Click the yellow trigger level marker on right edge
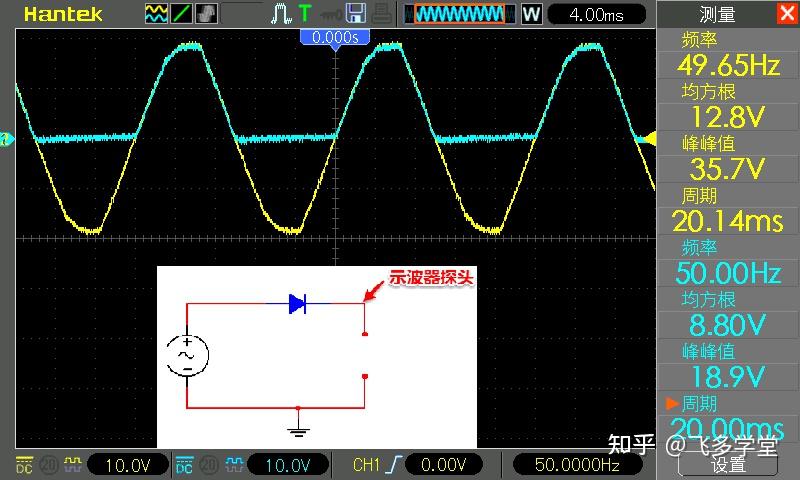Image resolution: width=800 pixels, height=480 pixels. pos(647,138)
